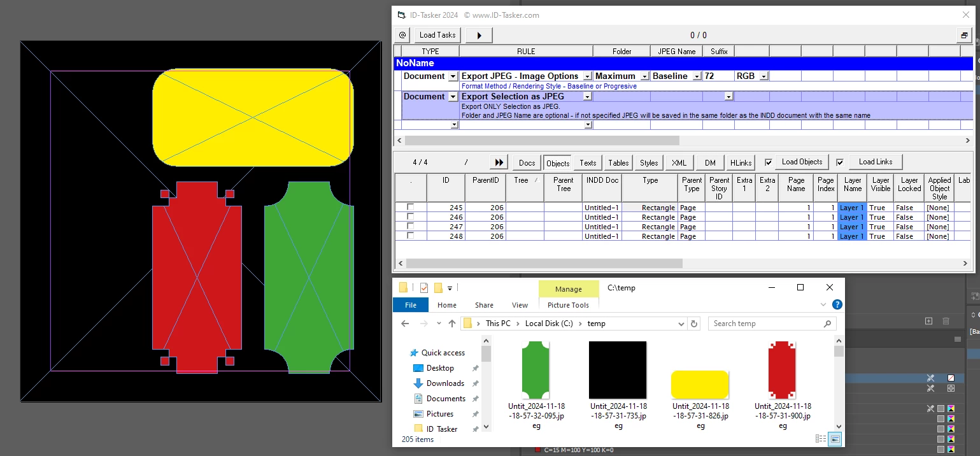980x456 pixels.
Task: Click the Docs button
Action: point(527,163)
